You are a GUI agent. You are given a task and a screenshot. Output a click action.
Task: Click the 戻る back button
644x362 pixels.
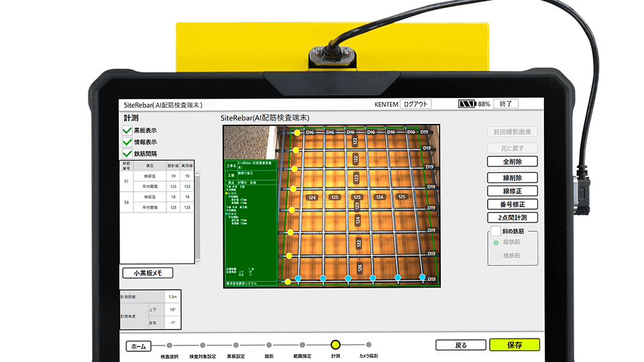(x=461, y=345)
